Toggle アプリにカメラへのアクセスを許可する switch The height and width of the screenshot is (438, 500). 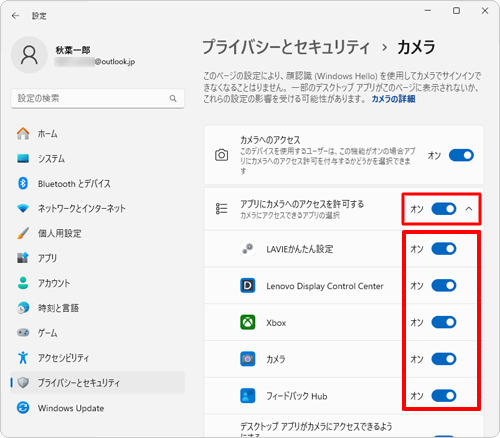click(444, 209)
